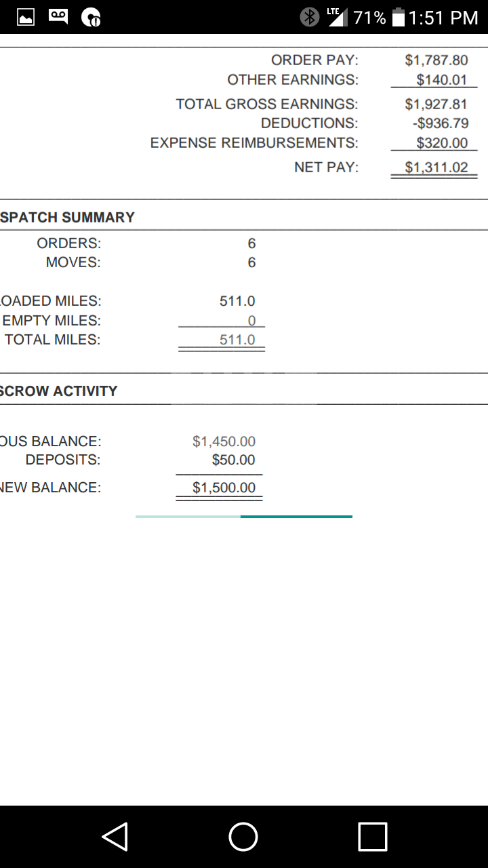488x868 pixels.
Task: Tap the Bluetooth status icon
Action: [x=310, y=17]
